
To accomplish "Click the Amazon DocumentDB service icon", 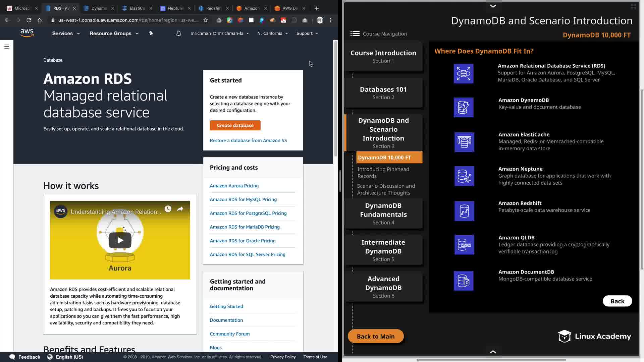I will point(464,281).
